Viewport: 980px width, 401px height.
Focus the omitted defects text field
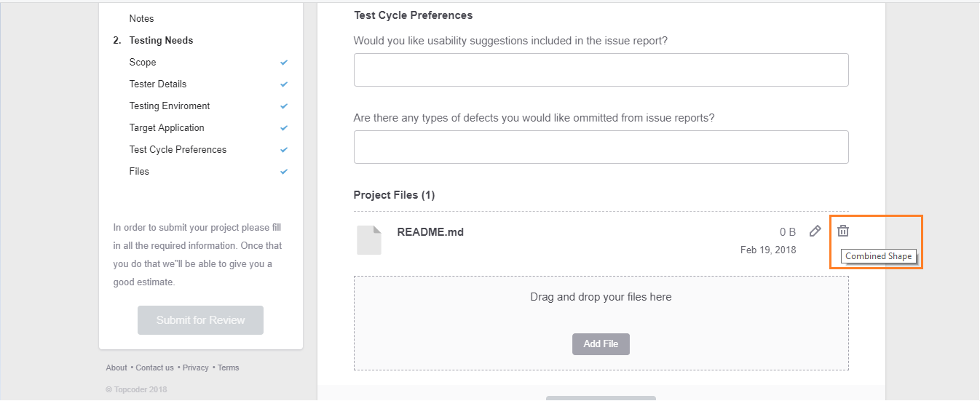pyautogui.click(x=601, y=147)
